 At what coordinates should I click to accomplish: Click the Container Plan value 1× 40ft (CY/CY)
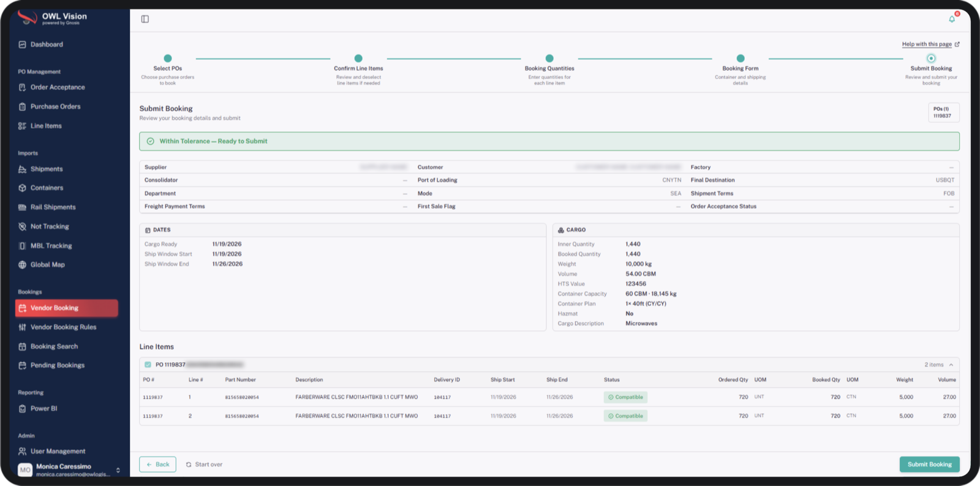[x=646, y=304]
